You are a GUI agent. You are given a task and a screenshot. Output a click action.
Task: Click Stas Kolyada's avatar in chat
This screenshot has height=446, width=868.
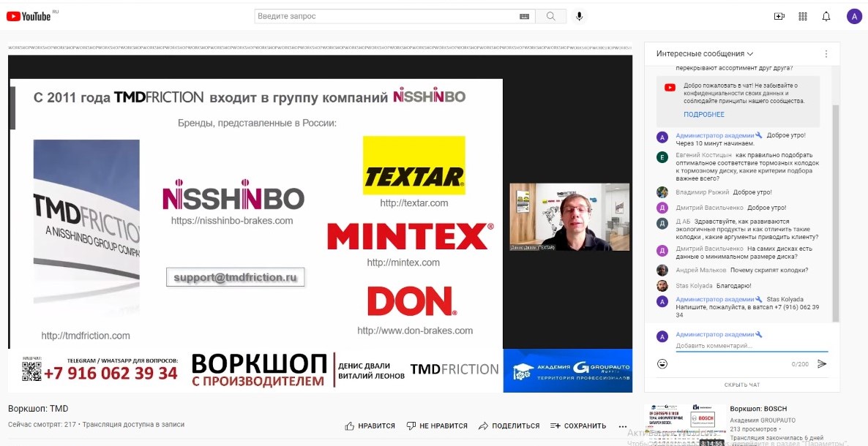(662, 286)
